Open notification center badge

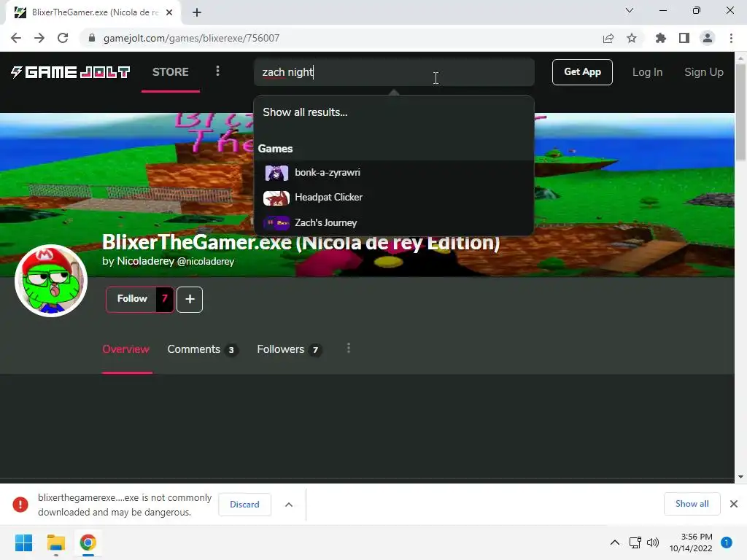(x=727, y=542)
